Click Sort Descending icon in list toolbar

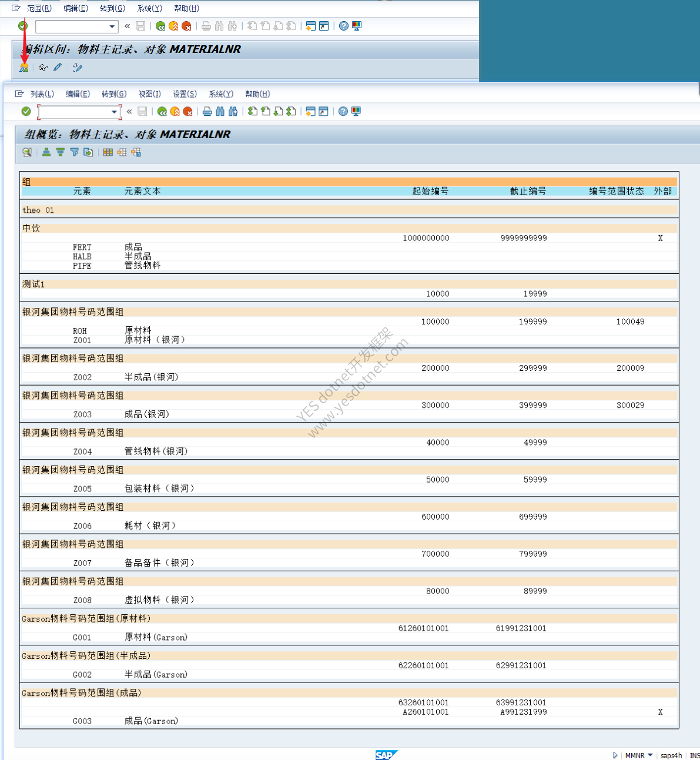pyautogui.click(x=61, y=152)
